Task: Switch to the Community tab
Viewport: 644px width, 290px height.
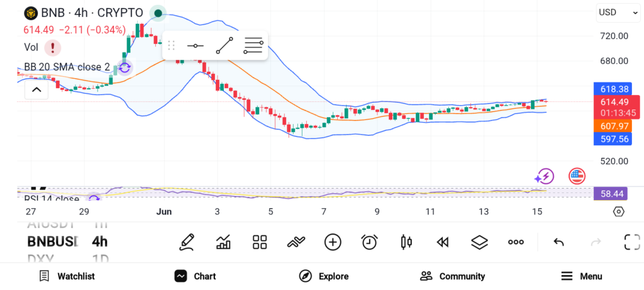Action: coord(452,276)
